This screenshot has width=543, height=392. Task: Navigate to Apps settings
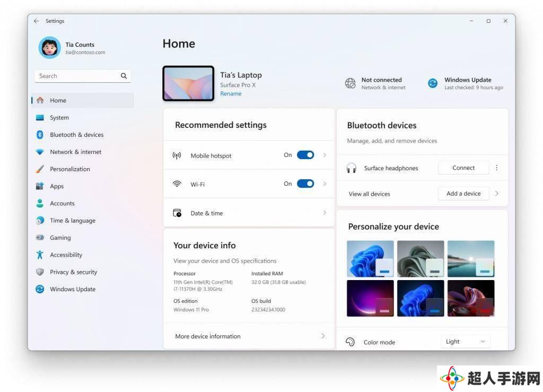(x=83, y=186)
